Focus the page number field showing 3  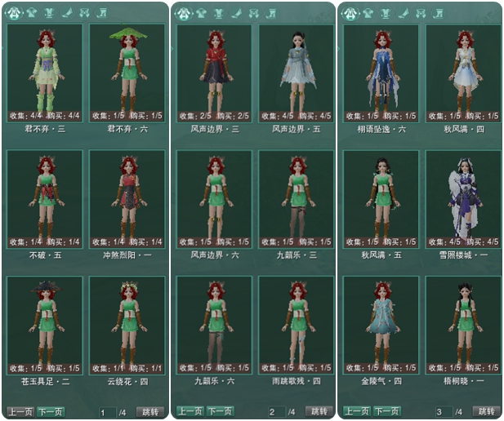444,412
